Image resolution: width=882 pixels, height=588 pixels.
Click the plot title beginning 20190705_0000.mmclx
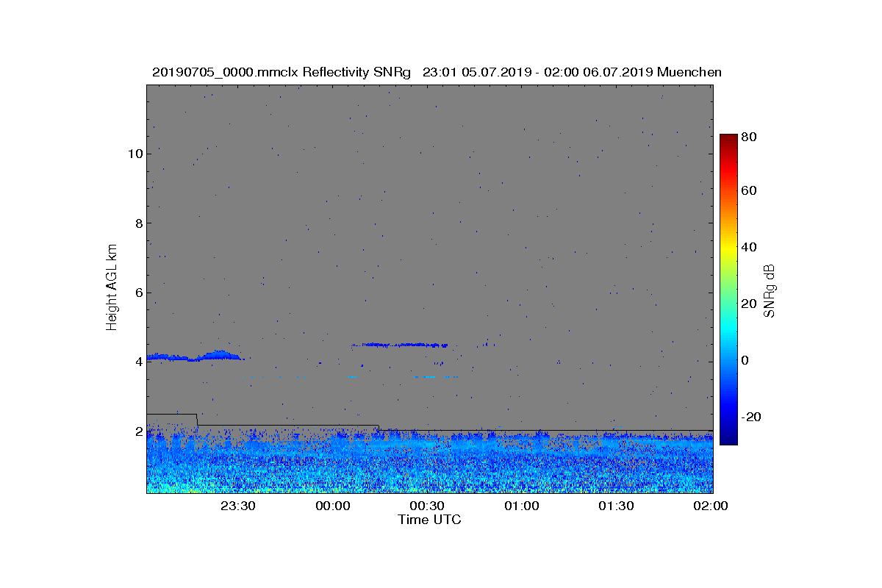click(x=437, y=72)
